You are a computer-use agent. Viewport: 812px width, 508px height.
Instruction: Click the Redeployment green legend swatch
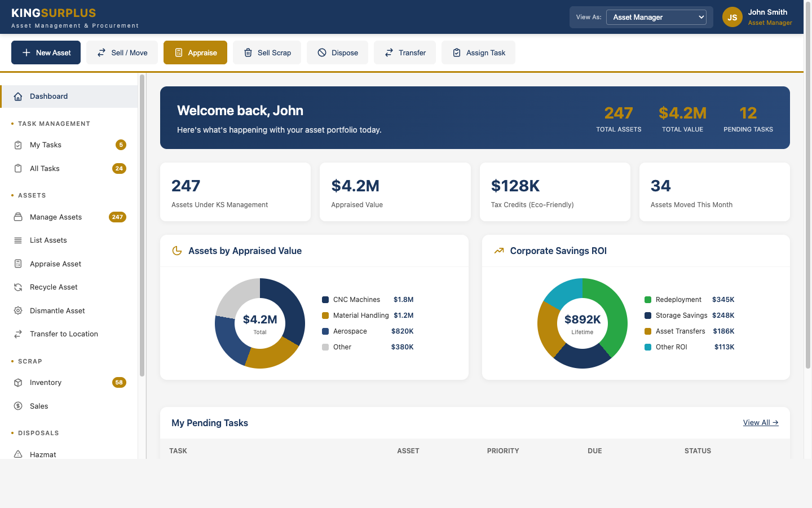[x=648, y=300]
